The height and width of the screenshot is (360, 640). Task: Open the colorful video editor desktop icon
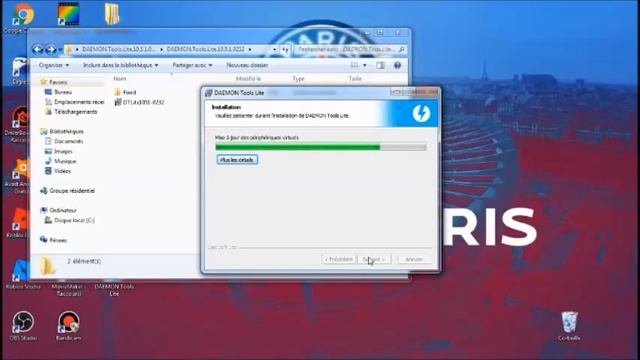pos(68,14)
